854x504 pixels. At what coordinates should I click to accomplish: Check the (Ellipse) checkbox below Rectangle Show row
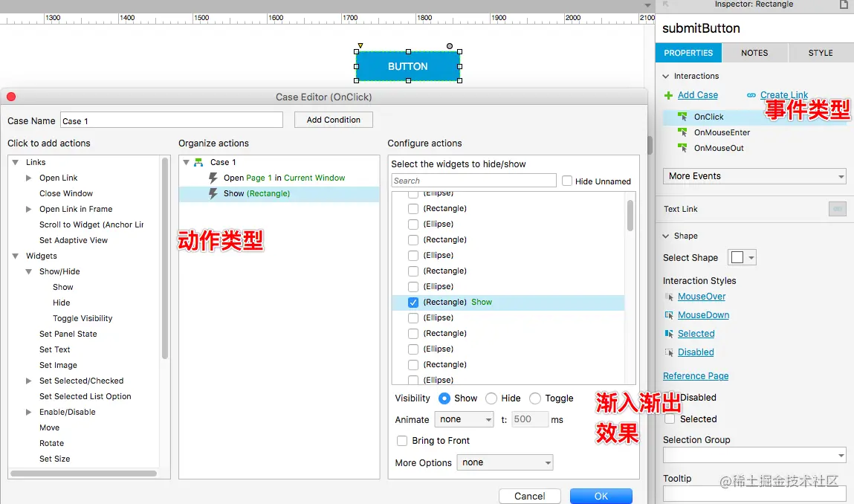click(x=413, y=318)
